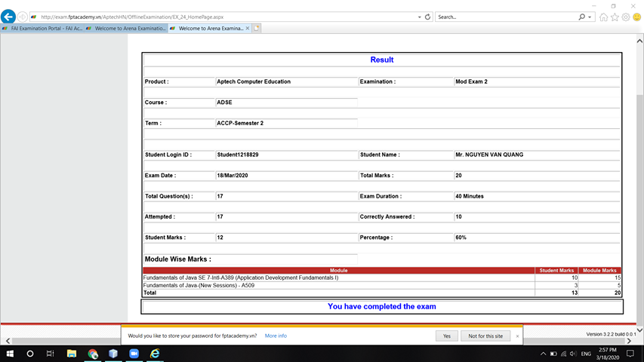Open Chrome from the taskbar
The width and height of the screenshot is (644, 362).
[93, 354]
